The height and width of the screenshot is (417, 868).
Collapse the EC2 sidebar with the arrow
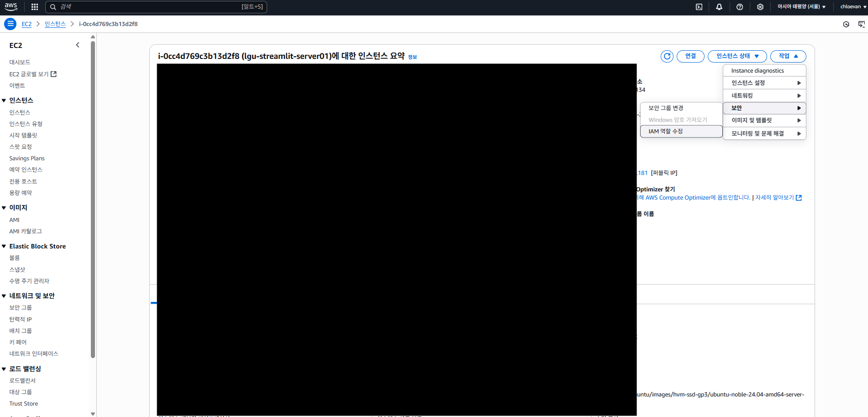[x=78, y=45]
